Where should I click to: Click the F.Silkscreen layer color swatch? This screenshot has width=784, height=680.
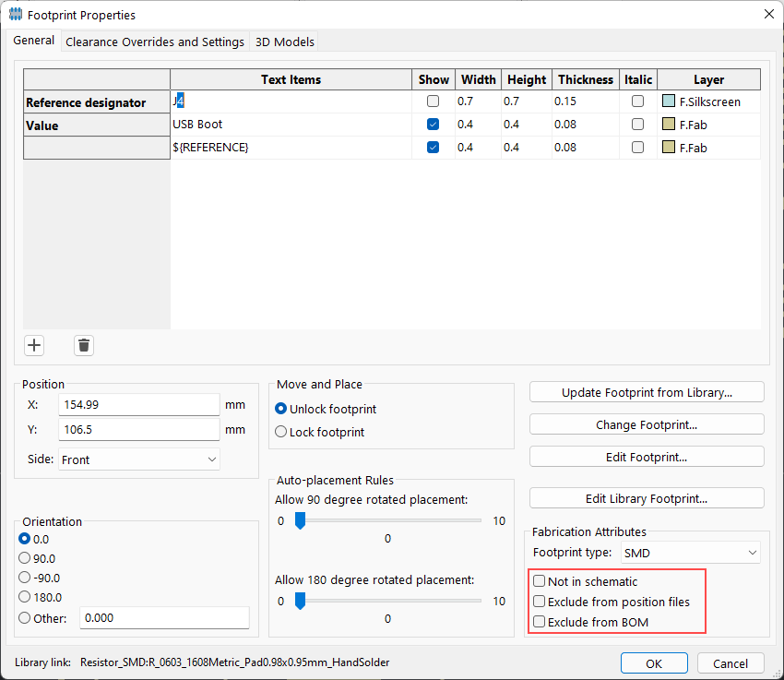click(669, 101)
